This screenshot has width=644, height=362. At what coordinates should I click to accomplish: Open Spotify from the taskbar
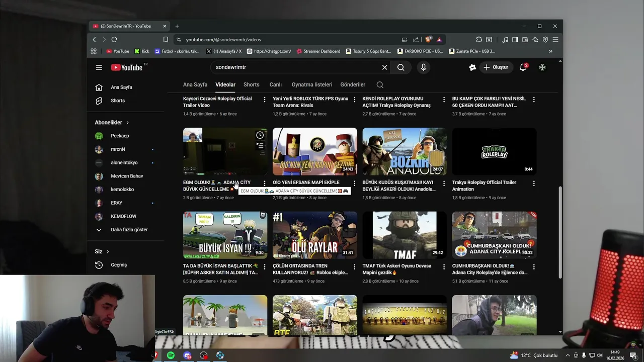[171, 355]
